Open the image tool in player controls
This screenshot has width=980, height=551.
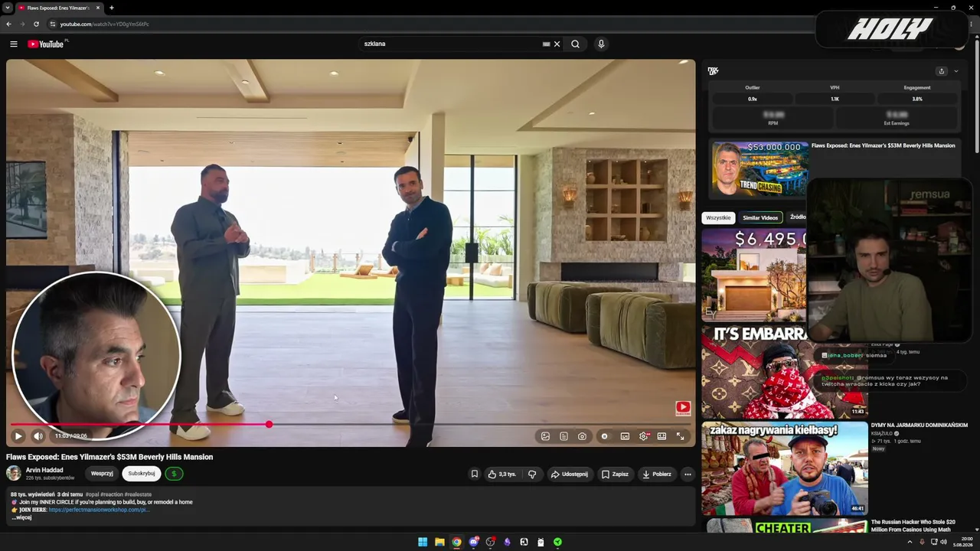(545, 436)
